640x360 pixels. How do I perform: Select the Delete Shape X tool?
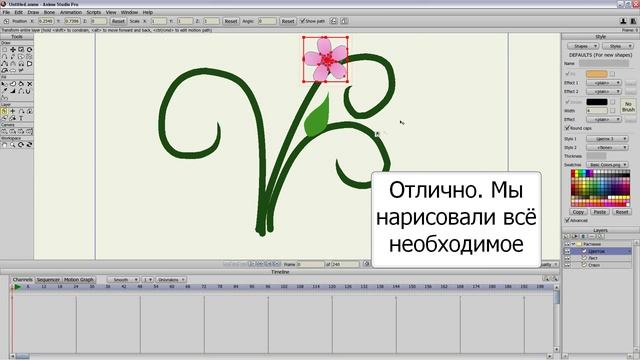coord(29,84)
